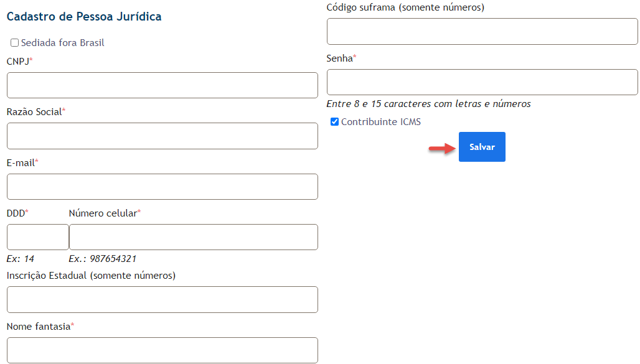Screen dimensions: 640x364
Task: Click the red arrow pointing at Salvar
Action: (442, 148)
